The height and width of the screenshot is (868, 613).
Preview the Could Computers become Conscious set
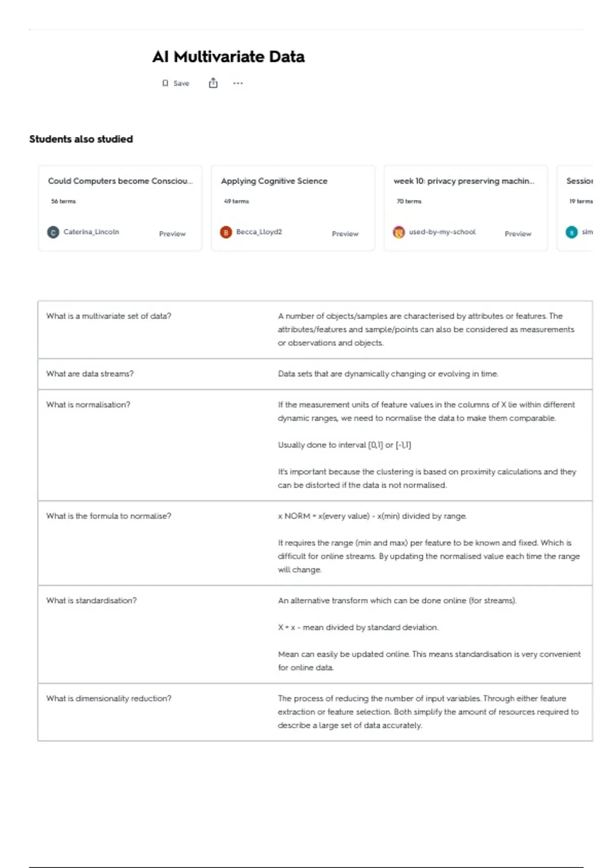(x=172, y=234)
